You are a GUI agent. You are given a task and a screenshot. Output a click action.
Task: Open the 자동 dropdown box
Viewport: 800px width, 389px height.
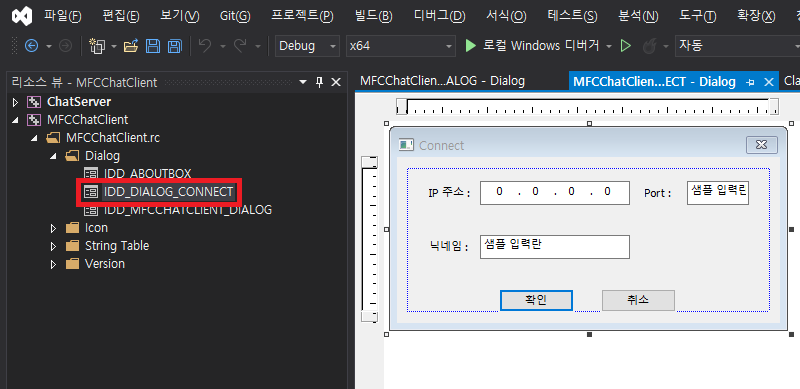(737, 46)
